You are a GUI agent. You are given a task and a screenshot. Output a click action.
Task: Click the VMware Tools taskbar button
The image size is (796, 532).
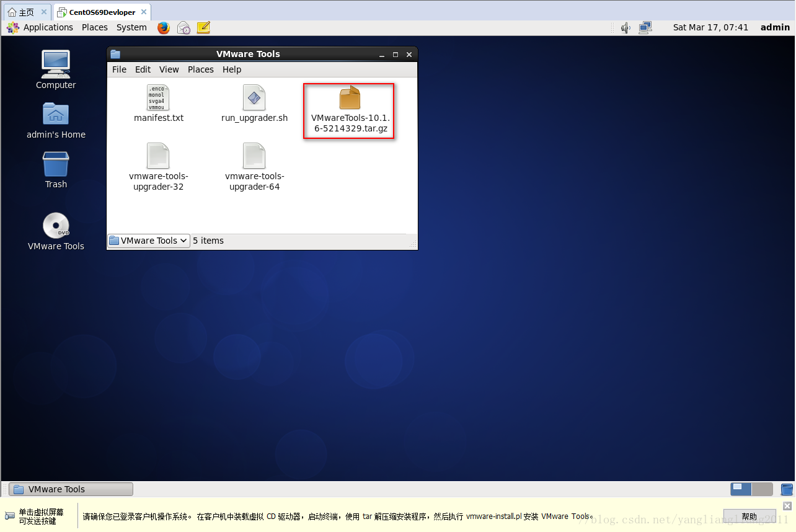point(71,489)
